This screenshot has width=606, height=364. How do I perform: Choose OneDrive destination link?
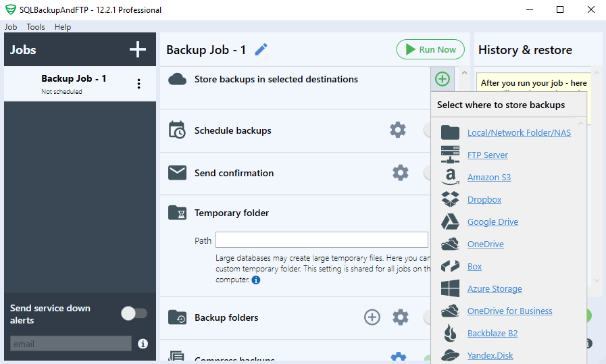pos(486,244)
